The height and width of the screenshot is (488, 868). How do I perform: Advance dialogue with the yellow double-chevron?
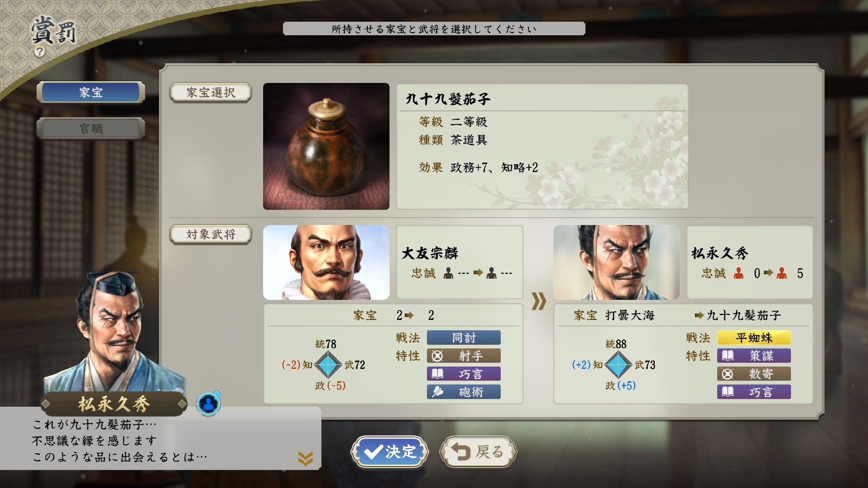pos(305,459)
